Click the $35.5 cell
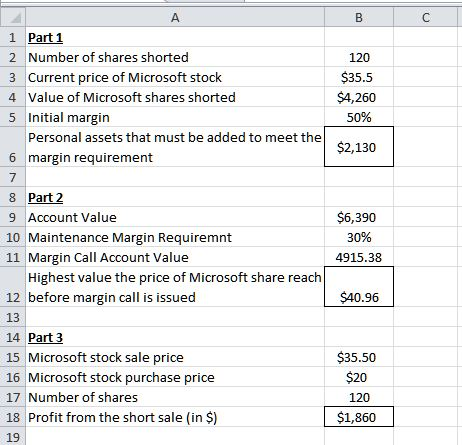The height and width of the screenshot is (445, 462). 359,77
